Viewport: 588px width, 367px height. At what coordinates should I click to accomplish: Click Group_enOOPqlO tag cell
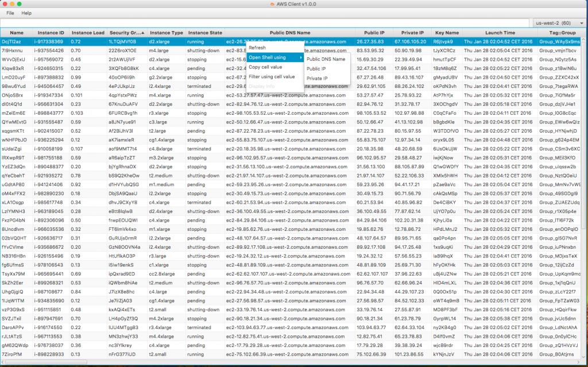[559, 229]
